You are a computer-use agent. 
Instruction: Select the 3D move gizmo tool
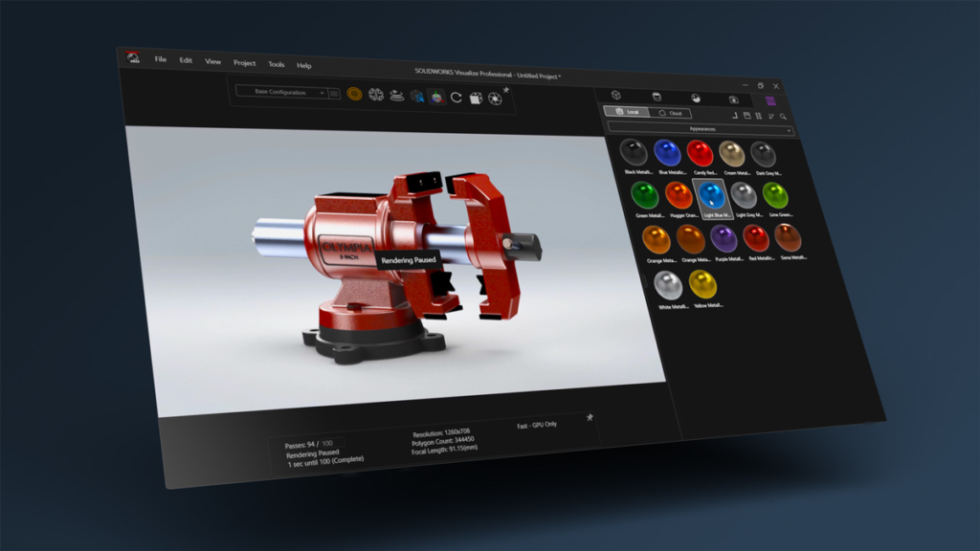(x=436, y=97)
